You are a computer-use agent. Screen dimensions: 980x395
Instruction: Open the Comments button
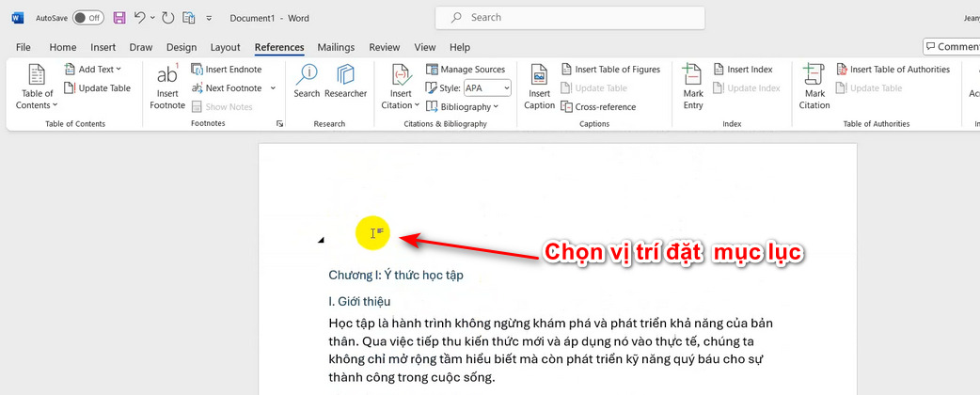tap(952, 47)
